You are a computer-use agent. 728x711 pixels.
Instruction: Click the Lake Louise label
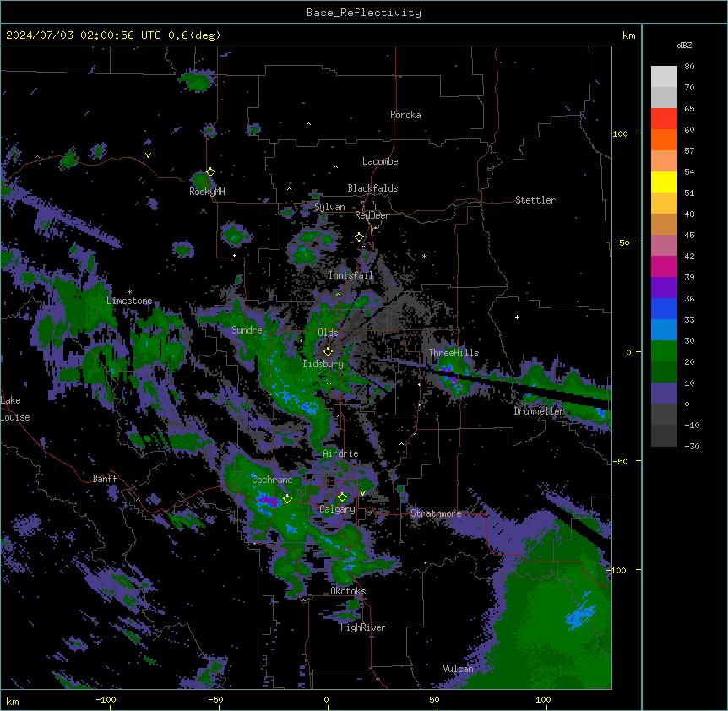pos(15,409)
